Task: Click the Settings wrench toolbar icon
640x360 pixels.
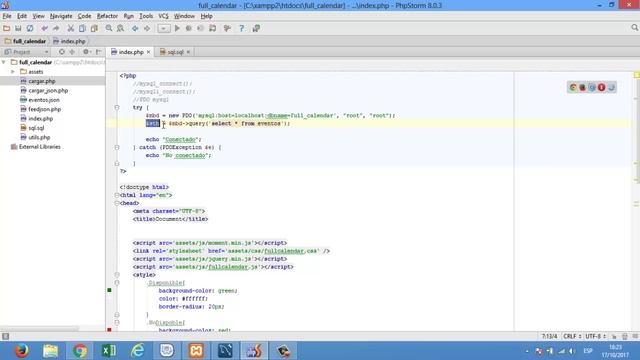Action: coord(227,28)
